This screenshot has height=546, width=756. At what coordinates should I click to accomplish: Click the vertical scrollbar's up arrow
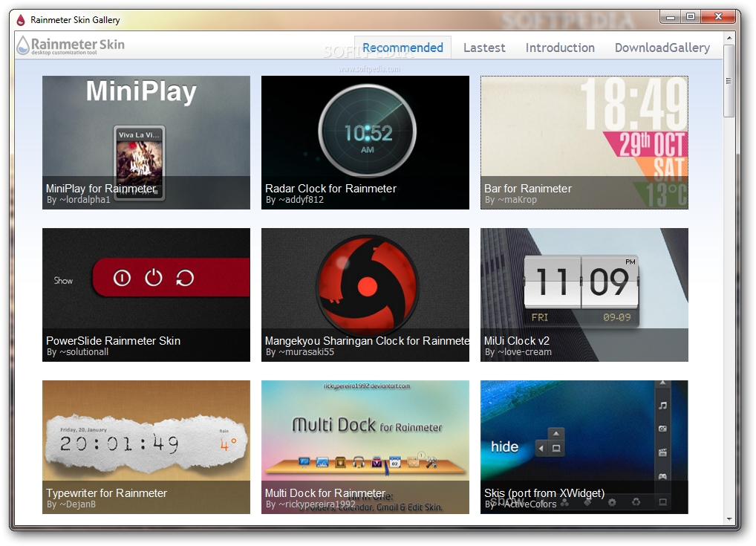coord(729,38)
